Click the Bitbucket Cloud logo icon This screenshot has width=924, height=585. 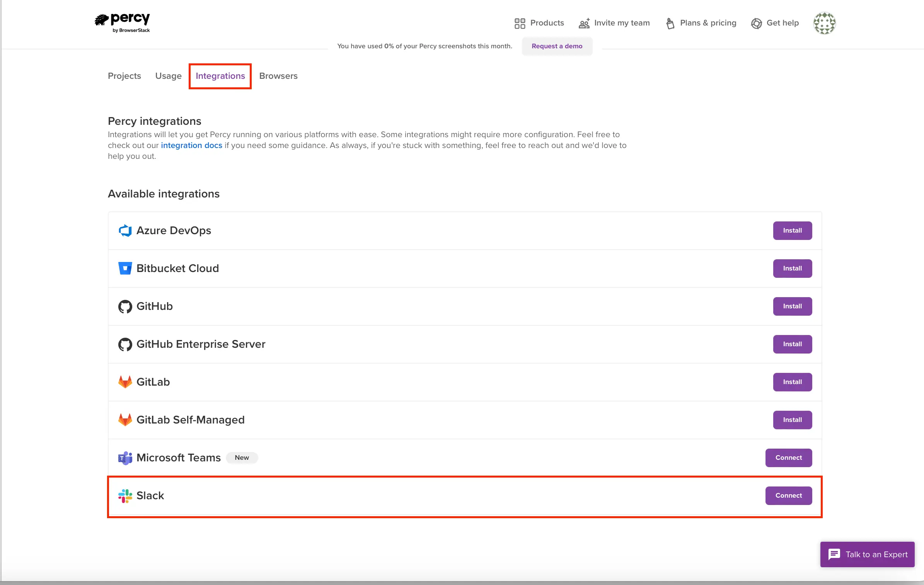click(x=125, y=269)
